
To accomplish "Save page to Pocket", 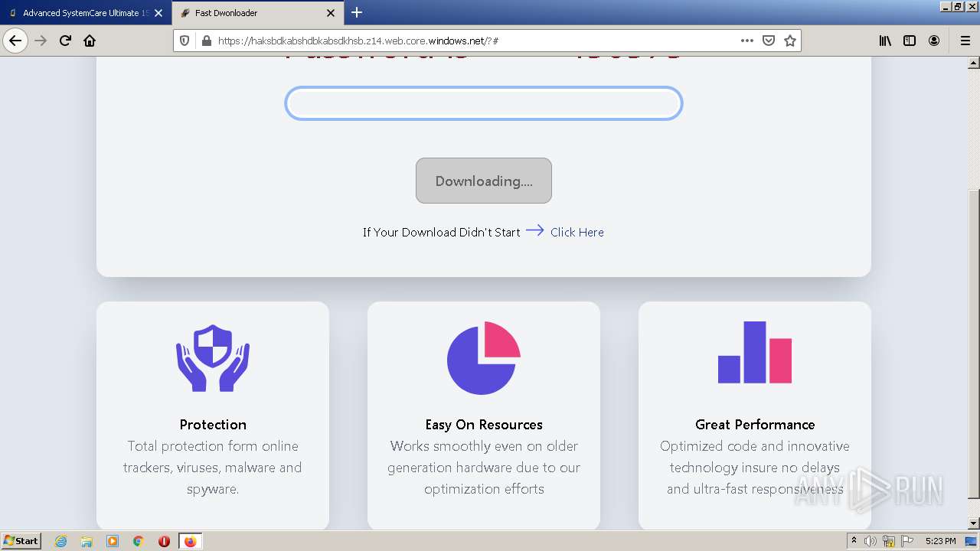I will [769, 41].
